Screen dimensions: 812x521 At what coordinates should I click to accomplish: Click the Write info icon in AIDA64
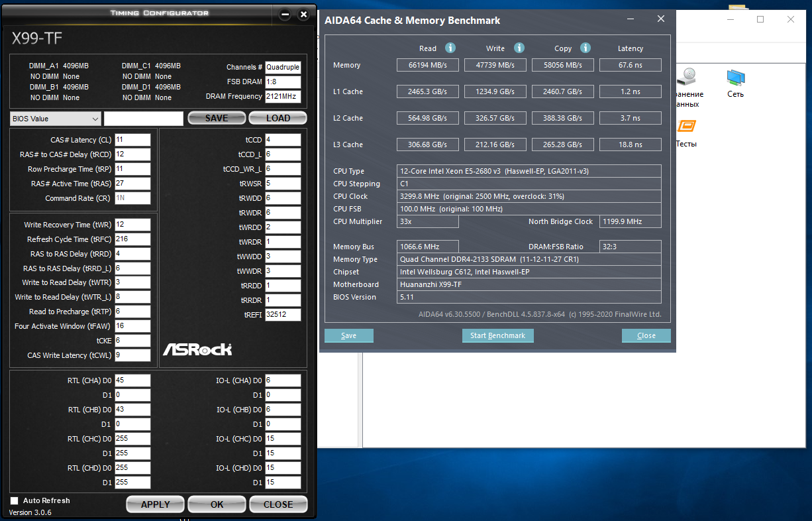coord(519,48)
